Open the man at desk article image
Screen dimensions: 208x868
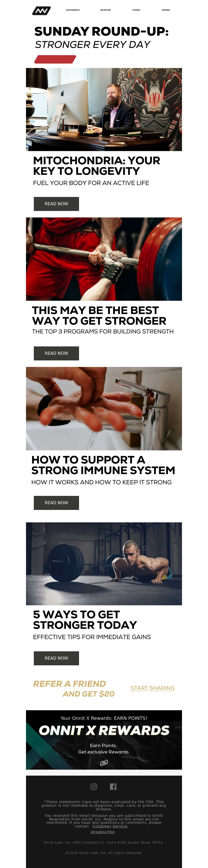[x=104, y=110]
